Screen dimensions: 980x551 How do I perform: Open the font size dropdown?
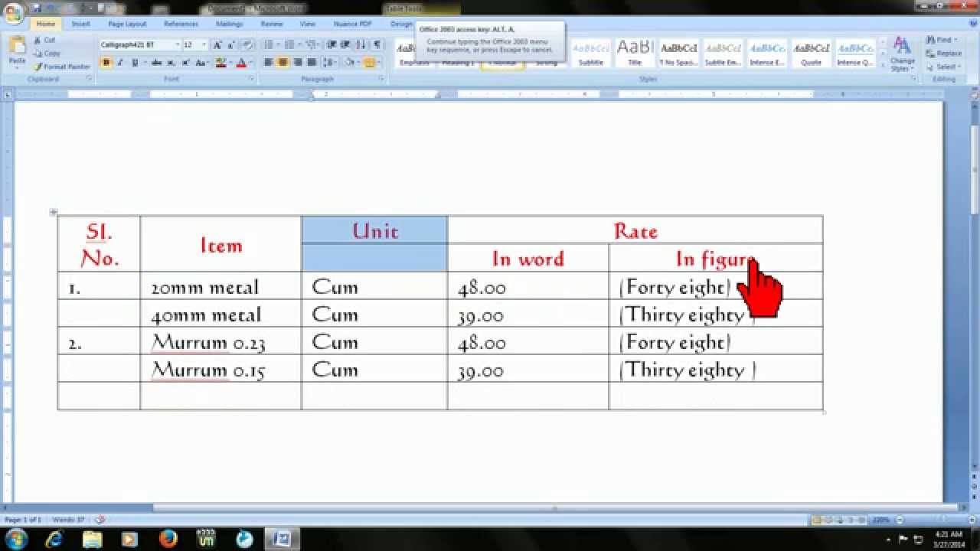pyautogui.click(x=204, y=45)
